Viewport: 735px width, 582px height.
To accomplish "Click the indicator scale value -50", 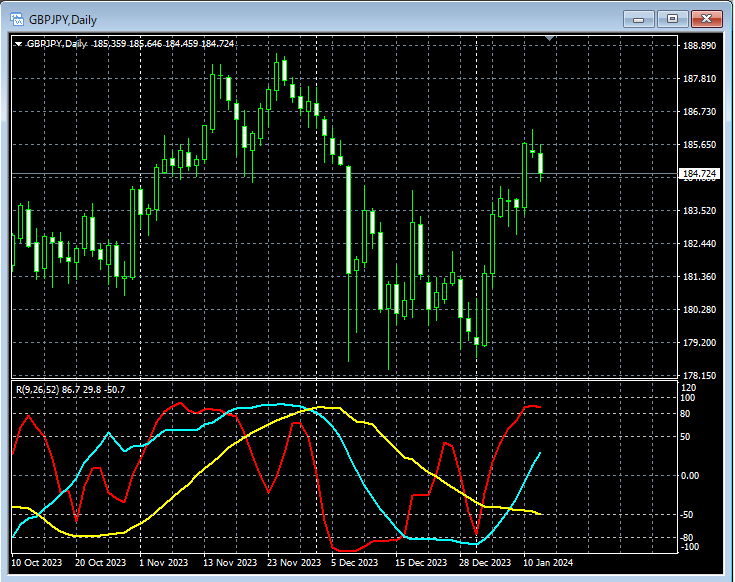I will [x=687, y=515].
